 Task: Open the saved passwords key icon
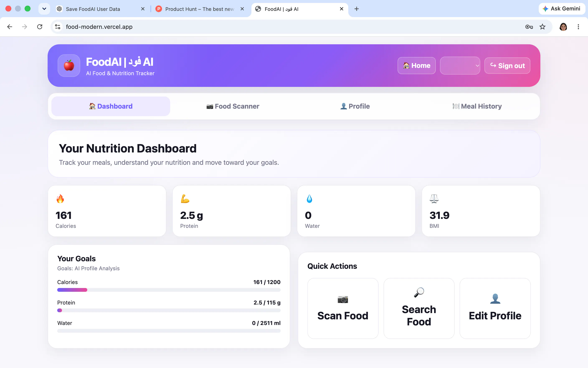[x=529, y=27]
